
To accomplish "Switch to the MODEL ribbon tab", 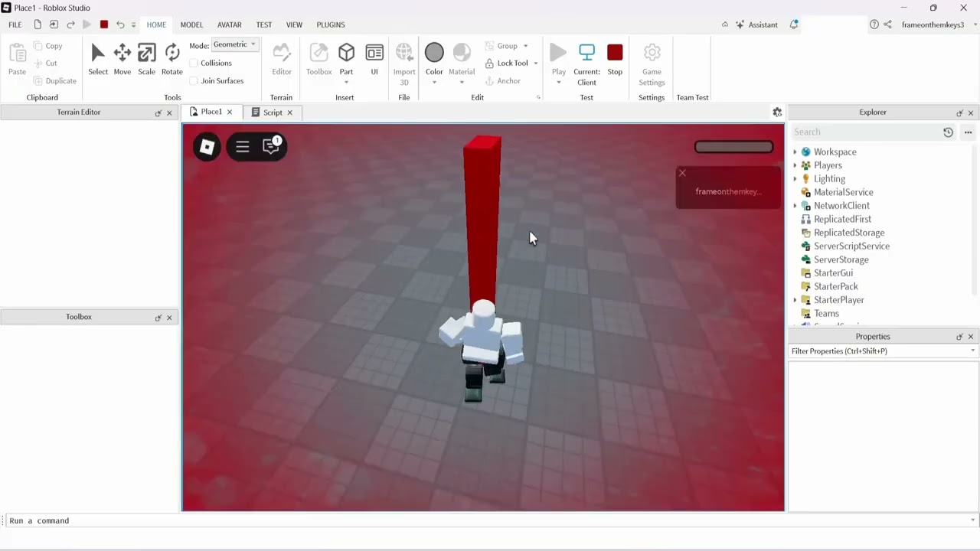I will (x=191, y=24).
